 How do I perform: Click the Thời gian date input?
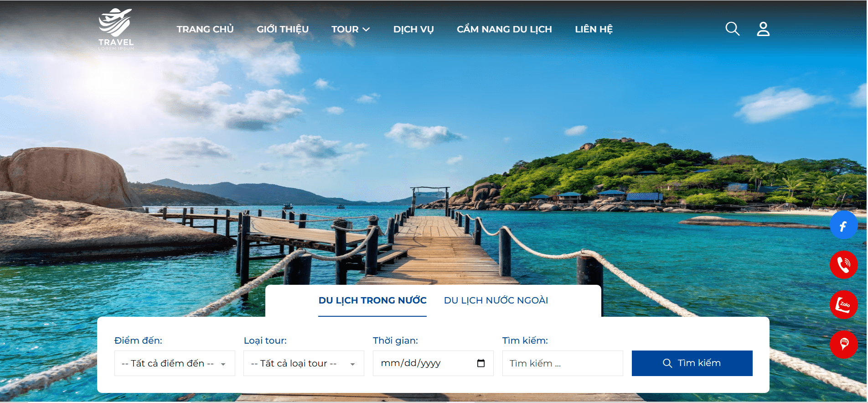[x=433, y=363]
